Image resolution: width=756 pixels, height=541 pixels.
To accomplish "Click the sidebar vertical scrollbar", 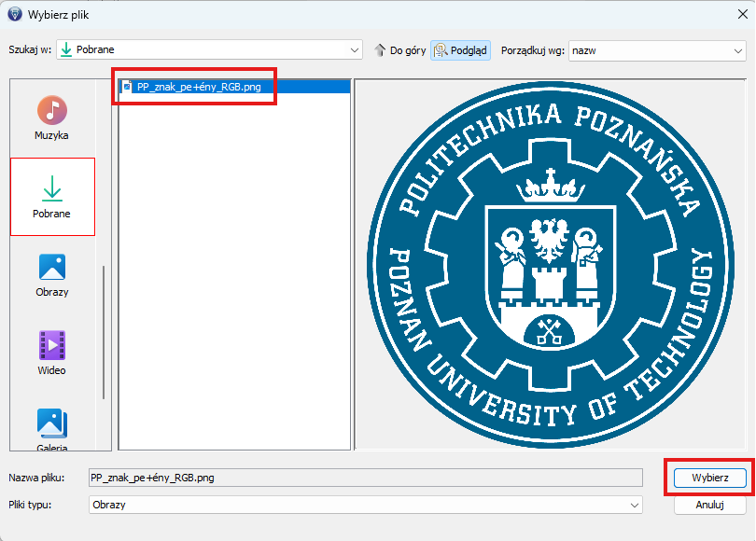I will tap(104, 332).
